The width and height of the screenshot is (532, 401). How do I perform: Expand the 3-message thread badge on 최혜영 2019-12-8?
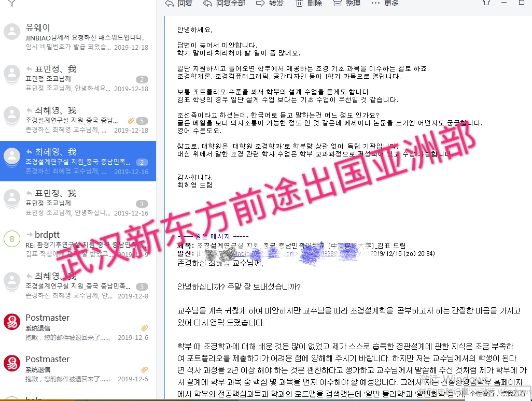tap(142, 287)
